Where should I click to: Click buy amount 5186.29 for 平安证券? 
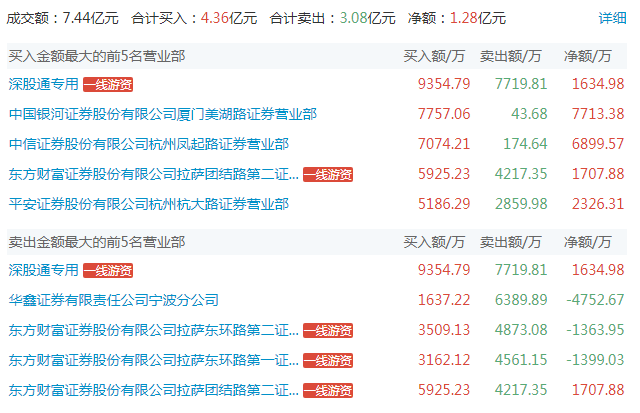point(444,204)
